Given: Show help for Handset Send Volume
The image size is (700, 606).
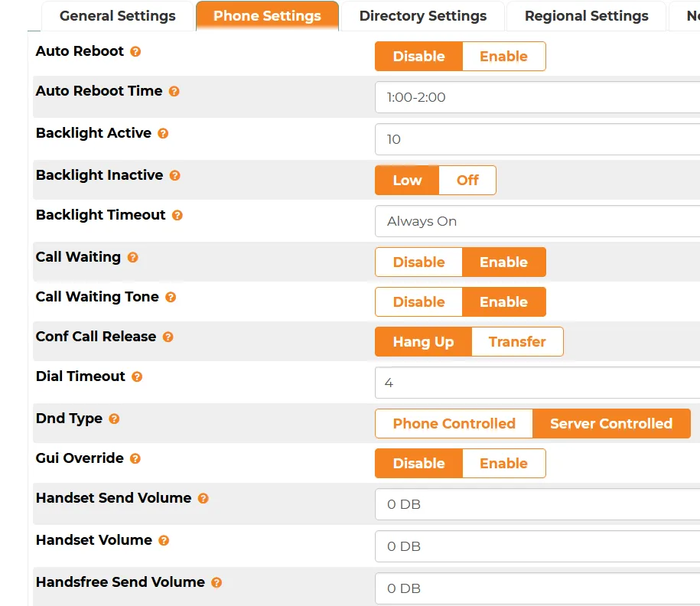Looking at the screenshot, I should click(x=203, y=498).
